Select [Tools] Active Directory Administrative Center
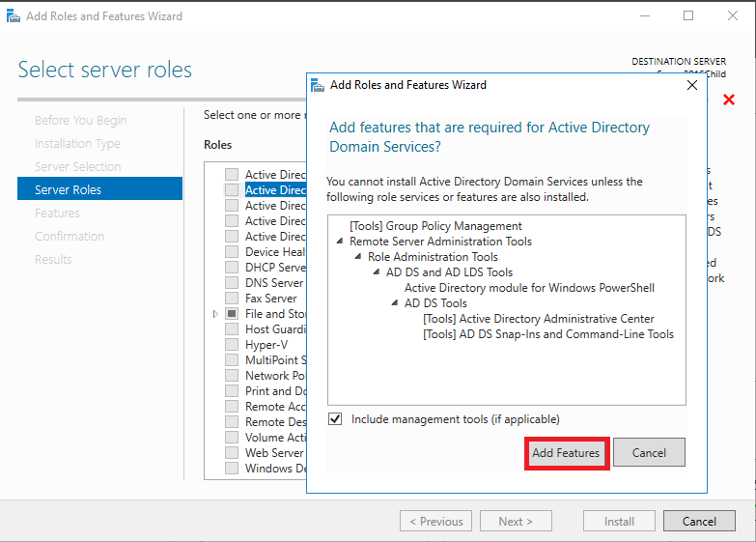Viewport: 756px width, 542px height. [539, 319]
